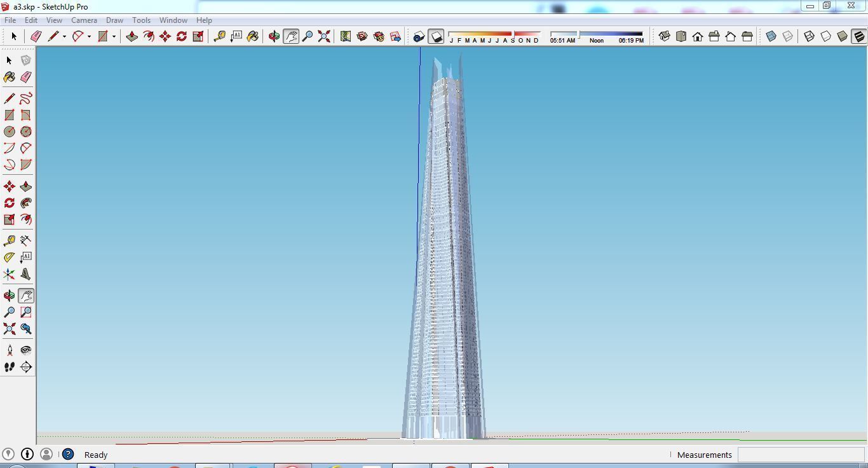
Task: Select the arrow Select tool in top toolbar
Action: pyautogui.click(x=13, y=37)
